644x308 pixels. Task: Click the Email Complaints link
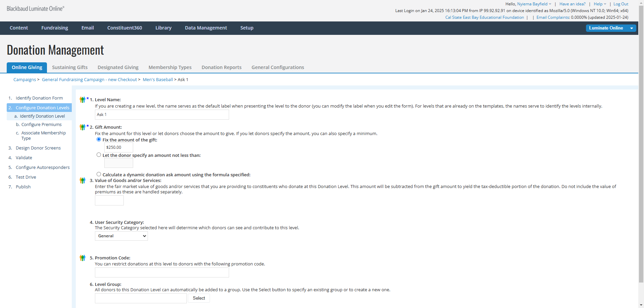pyautogui.click(x=553, y=17)
